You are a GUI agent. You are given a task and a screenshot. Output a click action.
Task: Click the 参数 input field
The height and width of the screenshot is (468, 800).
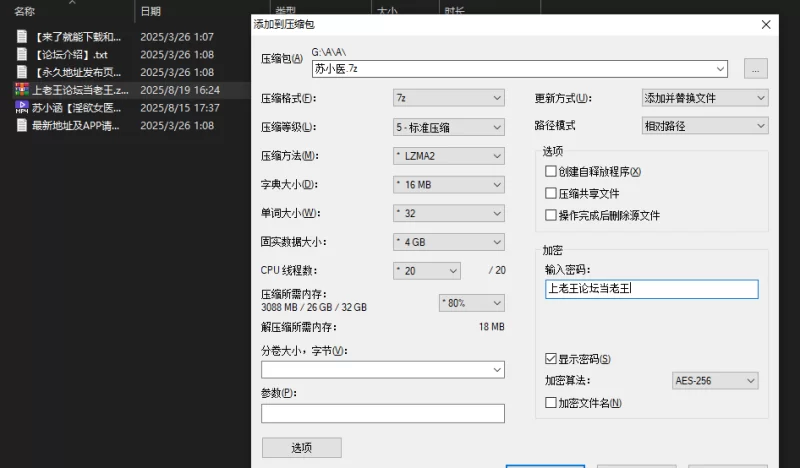[x=383, y=413]
